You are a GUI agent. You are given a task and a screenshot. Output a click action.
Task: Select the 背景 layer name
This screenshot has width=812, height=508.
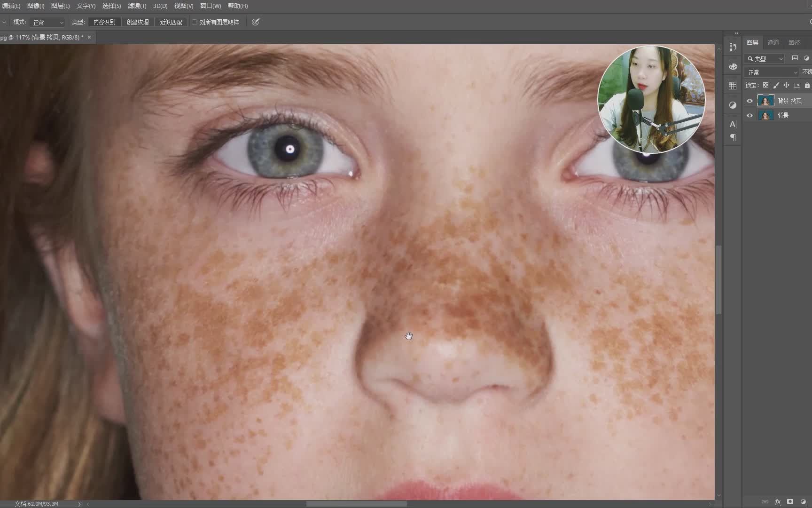pyautogui.click(x=783, y=115)
